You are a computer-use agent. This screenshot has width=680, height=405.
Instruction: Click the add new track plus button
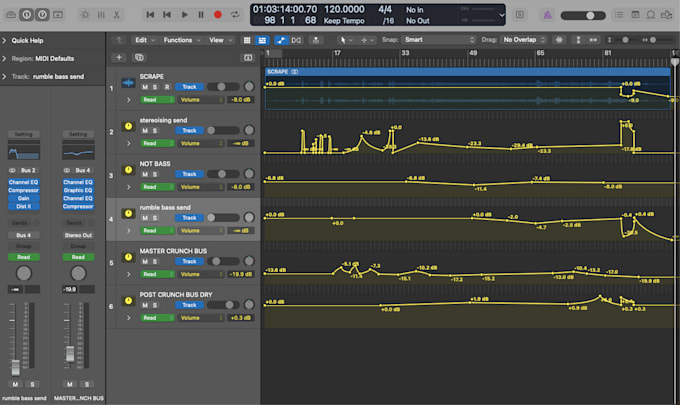[120, 58]
